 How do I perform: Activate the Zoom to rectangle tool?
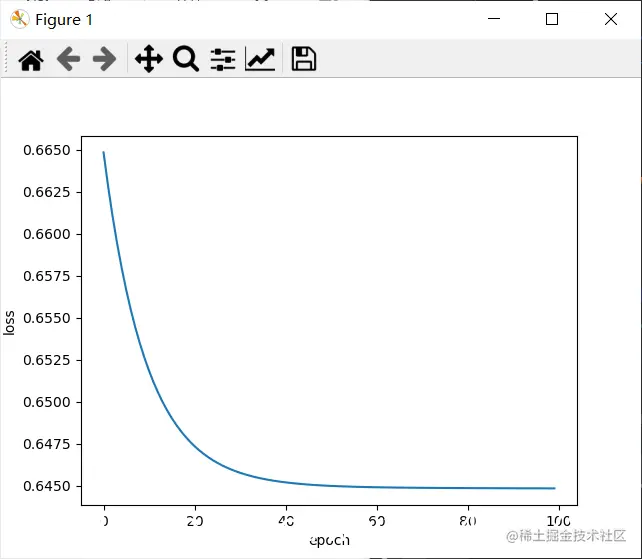coord(186,59)
